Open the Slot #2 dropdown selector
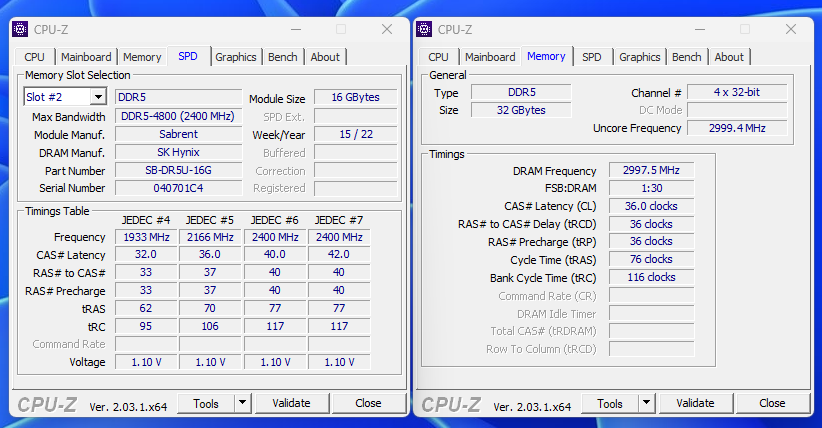 [65, 97]
